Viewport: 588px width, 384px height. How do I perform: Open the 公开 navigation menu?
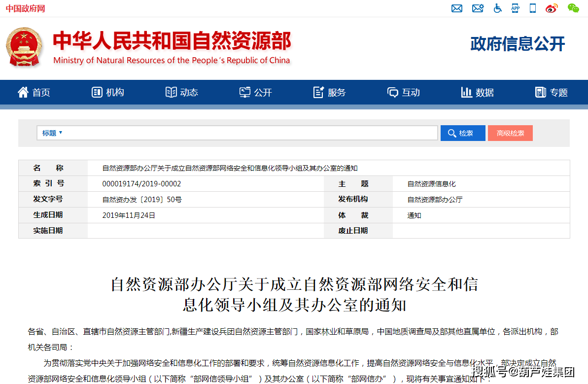255,92
